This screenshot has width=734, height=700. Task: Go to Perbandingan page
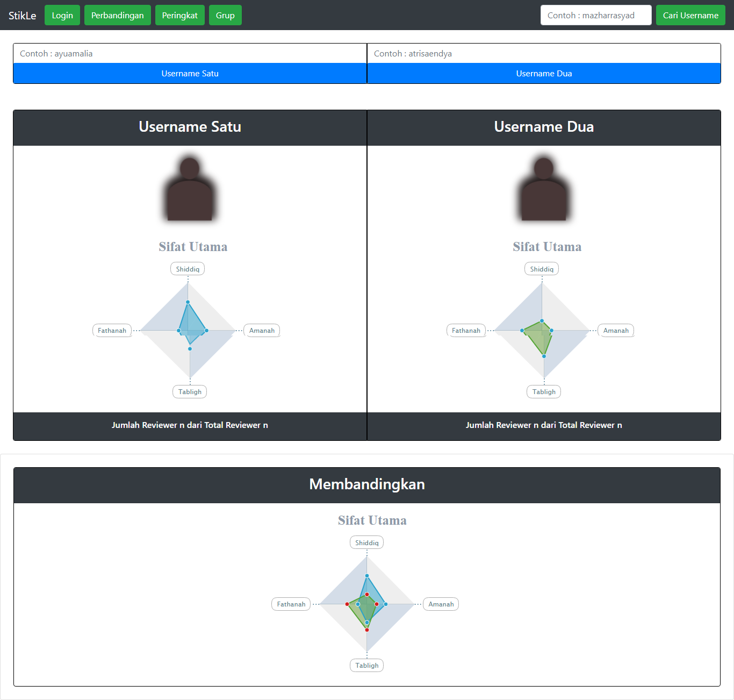pyautogui.click(x=118, y=15)
